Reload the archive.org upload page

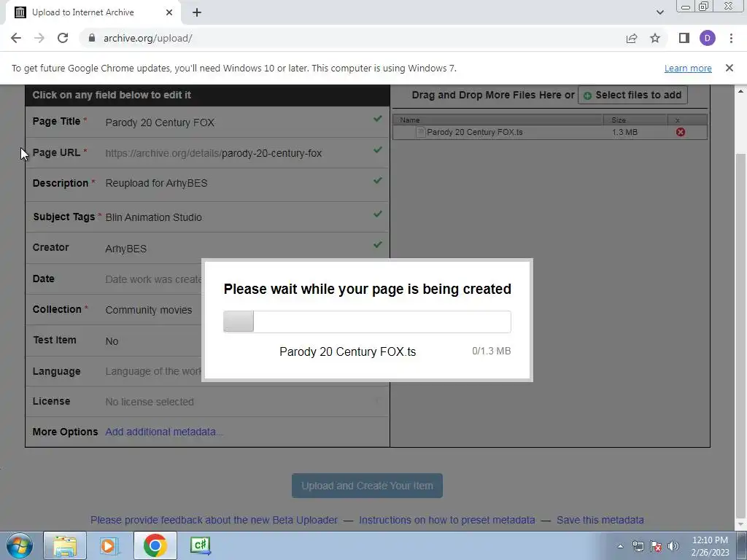pyautogui.click(x=63, y=38)
